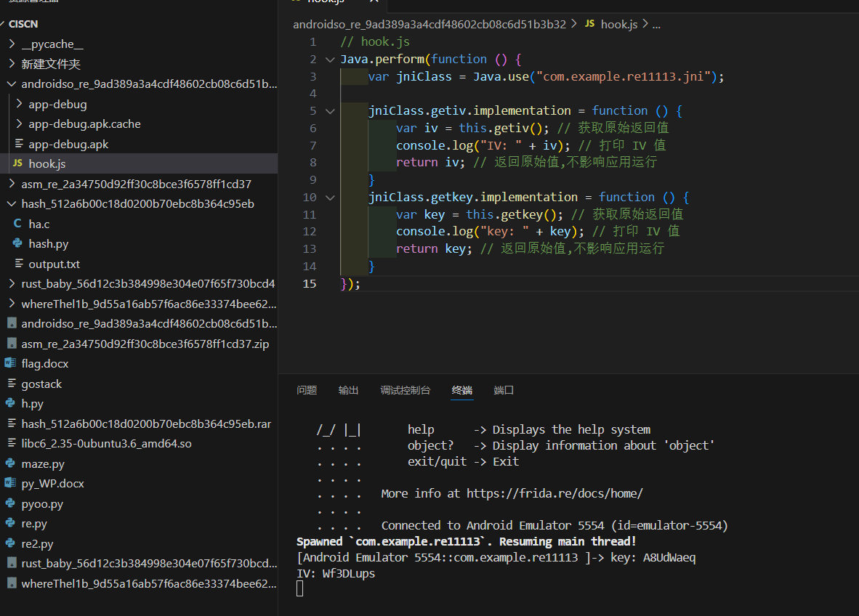This screenshot has width=859, height=616.
Task: Click the breadcrumb ellipsis symbol segment
Action: click(656, 24)
